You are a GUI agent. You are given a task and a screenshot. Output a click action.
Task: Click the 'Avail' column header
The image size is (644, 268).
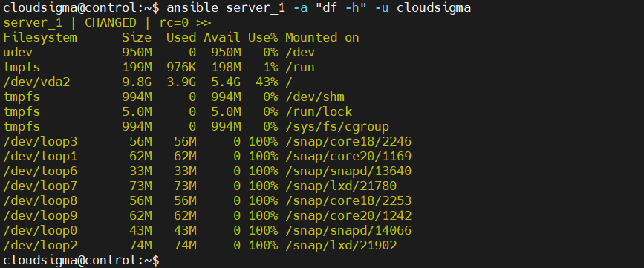222,38
